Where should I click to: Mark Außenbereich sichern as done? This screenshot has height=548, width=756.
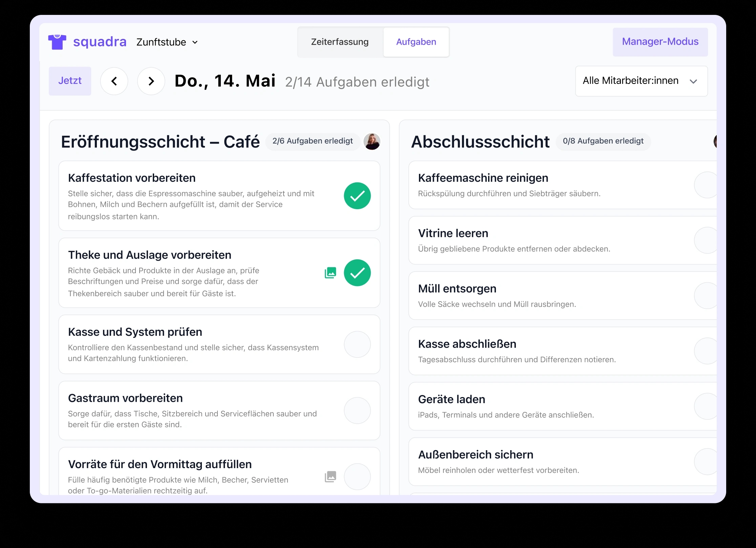[x=706, y=462]
